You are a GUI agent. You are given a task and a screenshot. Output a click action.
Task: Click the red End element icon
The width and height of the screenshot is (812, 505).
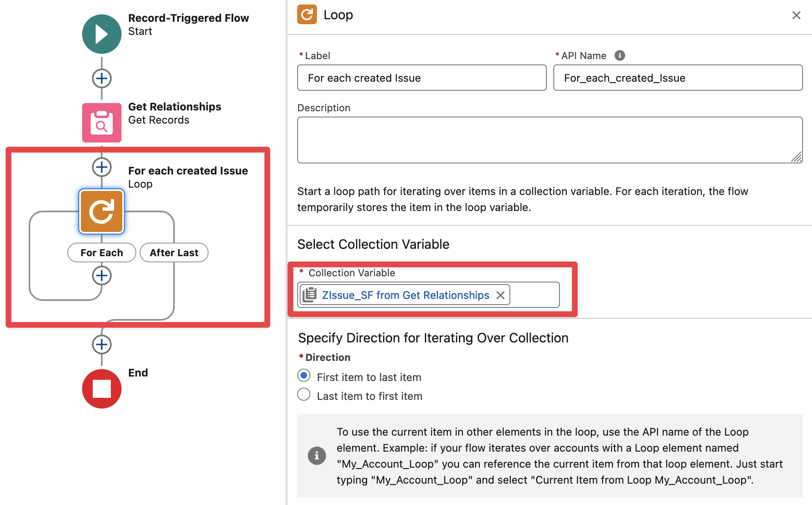(x=101, y=388)
